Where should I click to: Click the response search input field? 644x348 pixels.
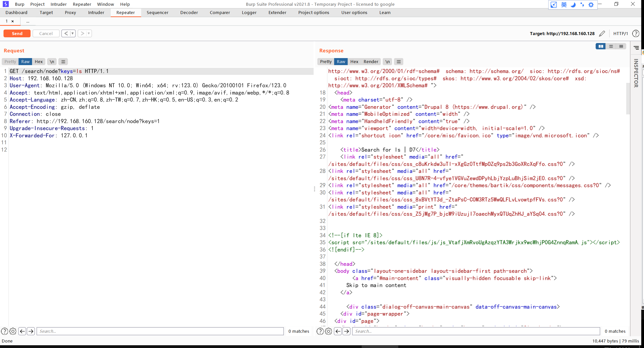(476, 331)
